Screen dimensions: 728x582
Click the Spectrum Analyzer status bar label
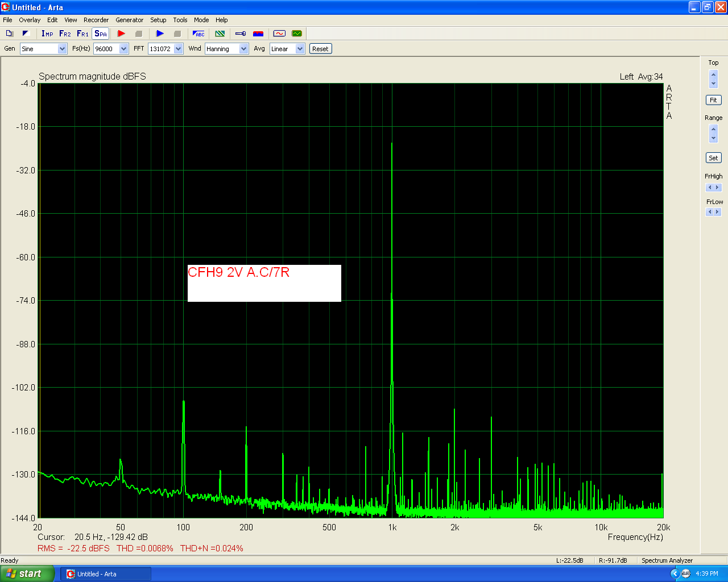point(667,560)
